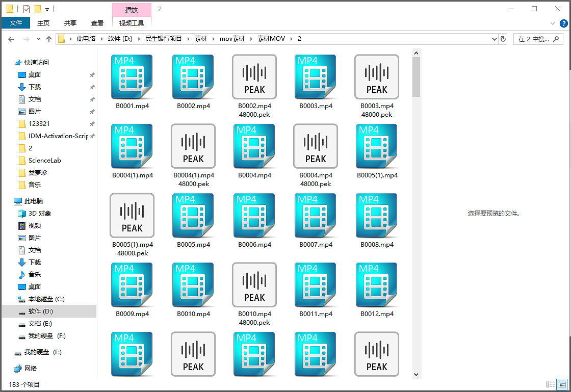Open the 视频工具 ribbon tab
The height and width of the screenshot is (392, 571).
pyautogui.click(x=132, y=23)
